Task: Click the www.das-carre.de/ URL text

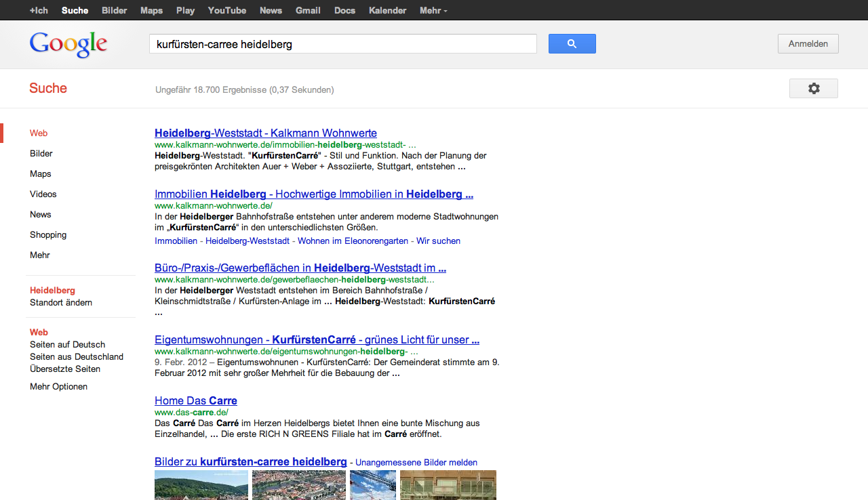Action: (191, 412)
